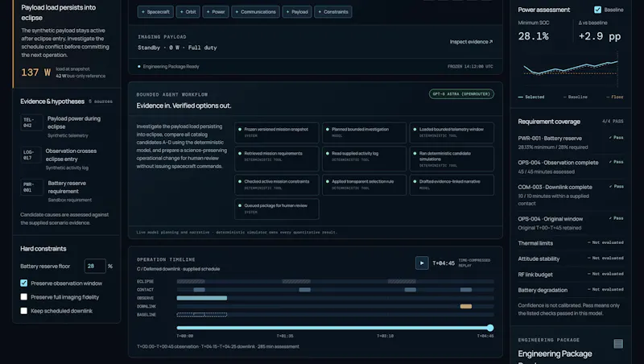The height and width of the screenshot is (364, 644).
Task: Open Observation crosses eclipse entry evidence
Action: [x=71, y=155]
